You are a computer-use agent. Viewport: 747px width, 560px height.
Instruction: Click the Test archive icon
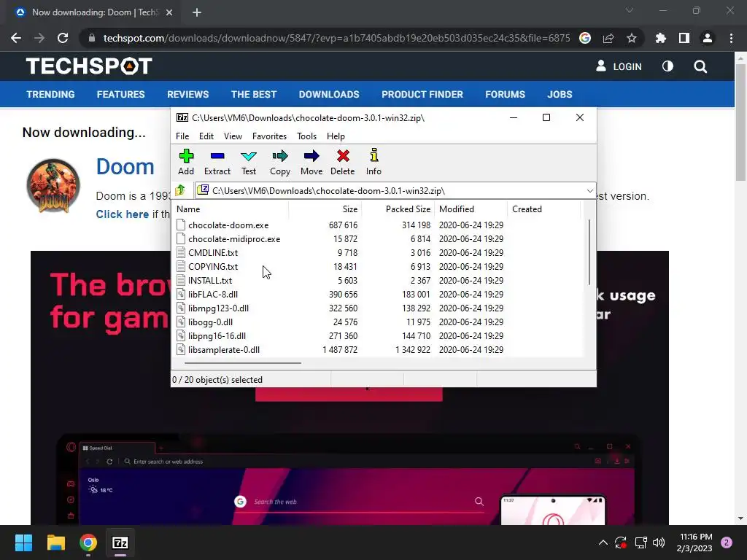(x=249, y=156)
